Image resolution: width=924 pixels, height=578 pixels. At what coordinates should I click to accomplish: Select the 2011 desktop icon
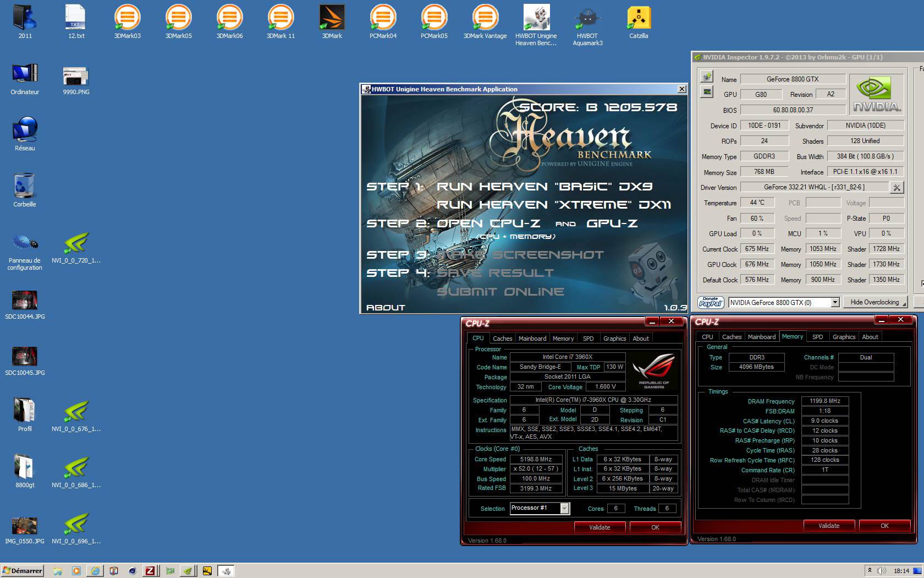[25, 21]
